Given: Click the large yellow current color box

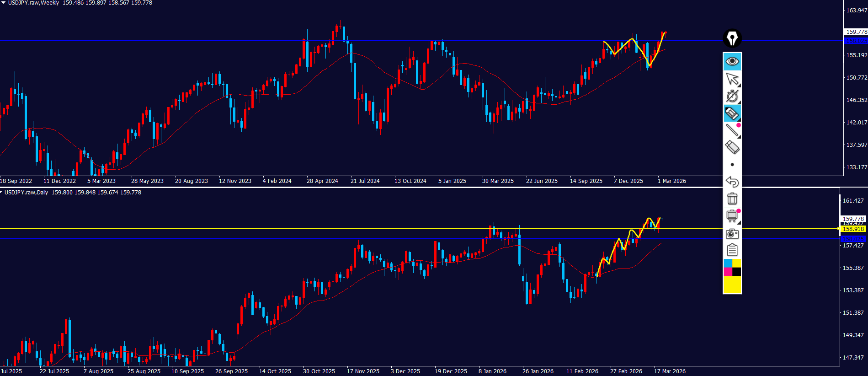Looking at the screenshot, I should 732,285.
